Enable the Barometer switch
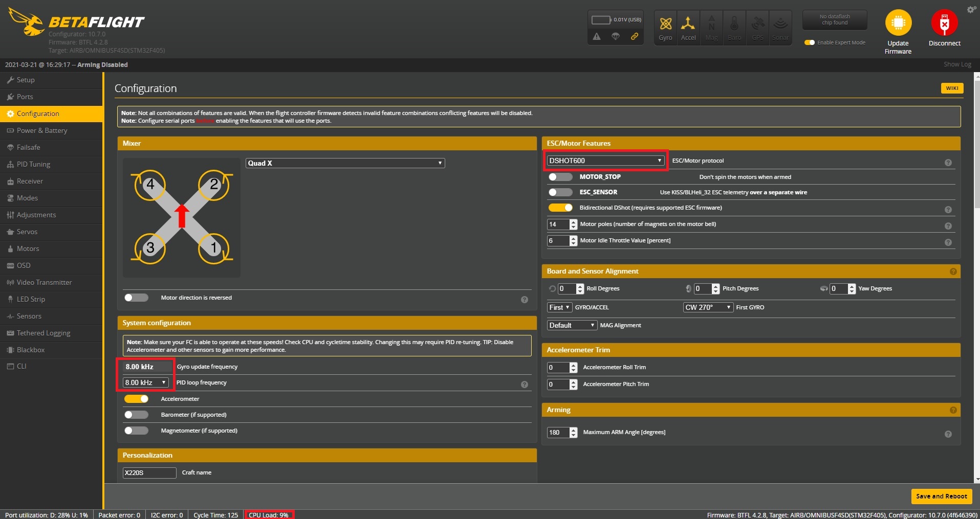The height and width of the screenshot is (519, 980). tap(136, 415)
